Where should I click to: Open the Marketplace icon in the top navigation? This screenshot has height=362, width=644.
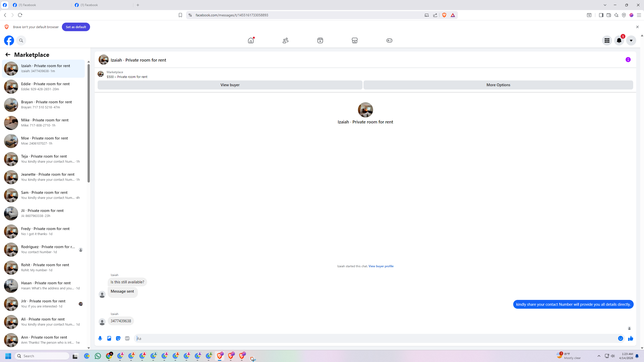tap(355, 40)
